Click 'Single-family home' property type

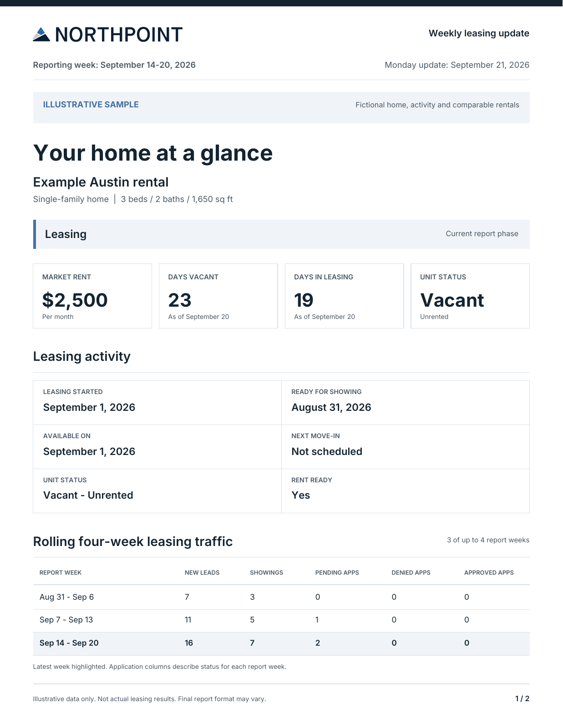pos(71,199)
